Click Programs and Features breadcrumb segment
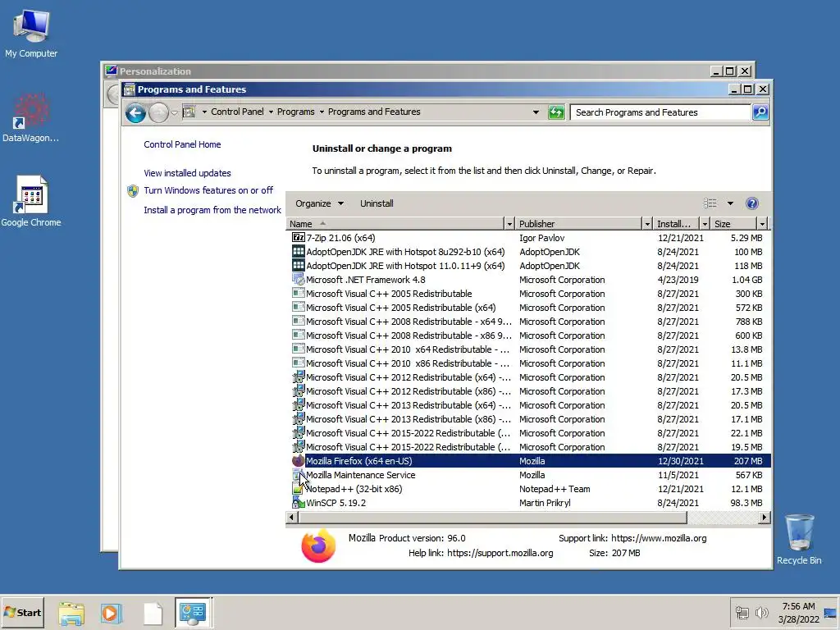This screenshot has width=840, height=630. coord(374,112)
